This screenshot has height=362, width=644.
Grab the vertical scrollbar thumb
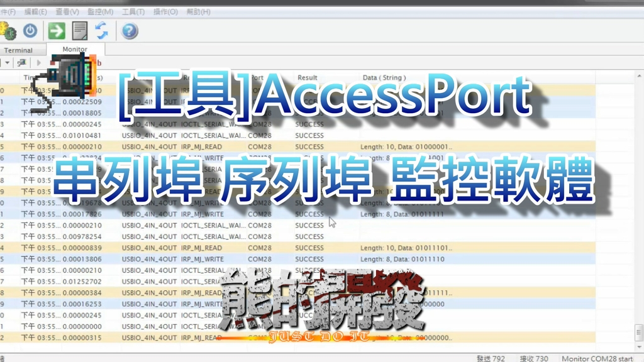coord(639,332)
